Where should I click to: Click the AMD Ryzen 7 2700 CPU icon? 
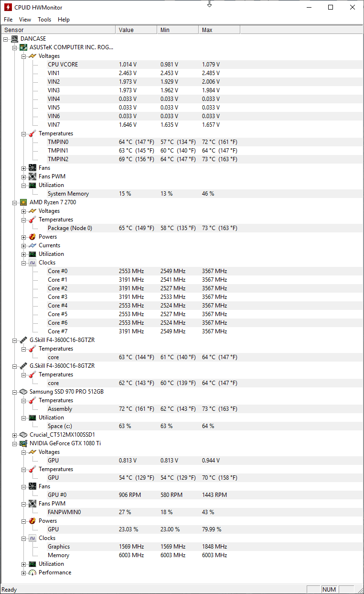(x=23, y=202)
